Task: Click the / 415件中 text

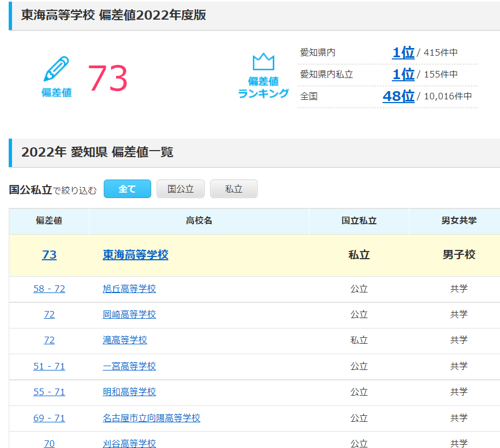Action: 437,52
